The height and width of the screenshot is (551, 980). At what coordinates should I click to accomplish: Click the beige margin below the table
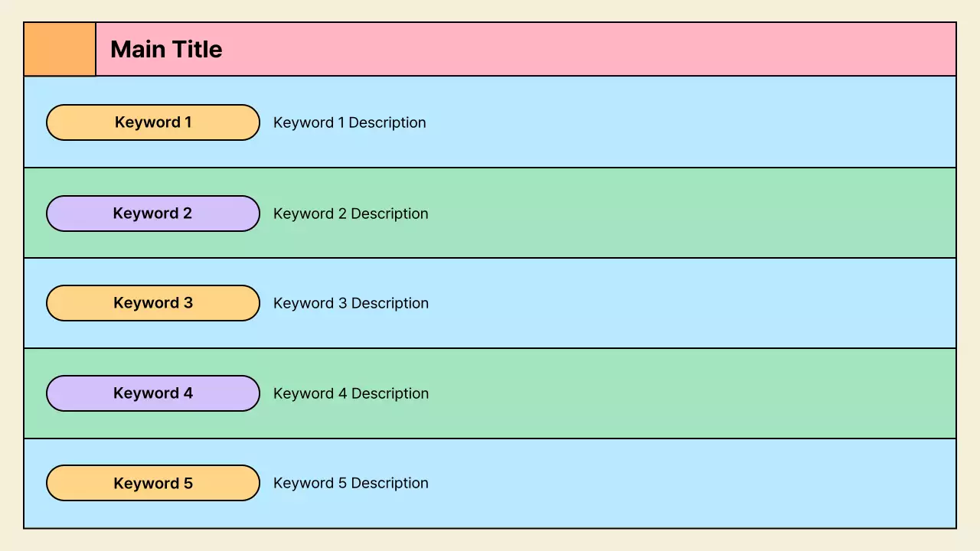[490, 540]
